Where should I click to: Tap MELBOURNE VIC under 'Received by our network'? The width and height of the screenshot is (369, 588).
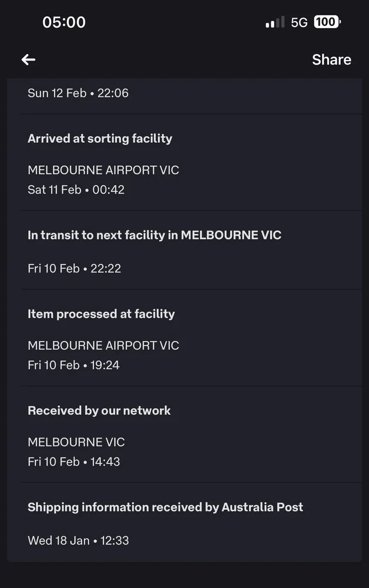[76, 442]
